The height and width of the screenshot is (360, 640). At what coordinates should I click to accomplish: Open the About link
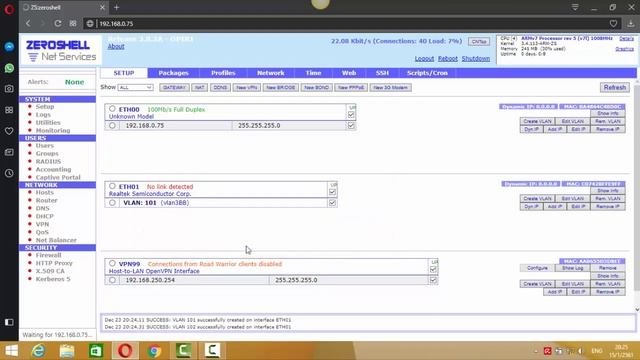coord(116,47)
